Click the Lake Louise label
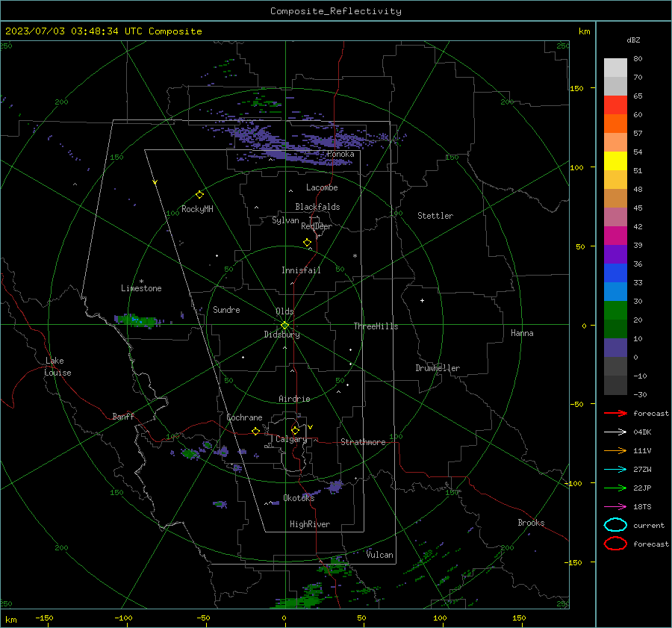 pos(57,367)
